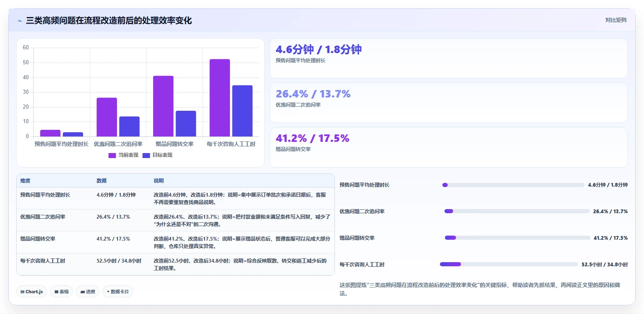Click the chart x-axis label 赠品问题转交率
The width and height of the screenshot is (644, 314).
point(175,144)
